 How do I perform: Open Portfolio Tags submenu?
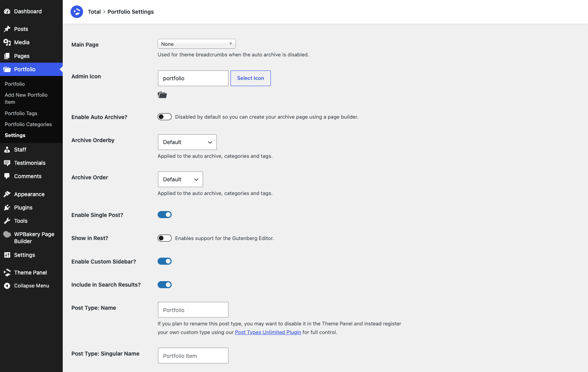click(21, 113)
